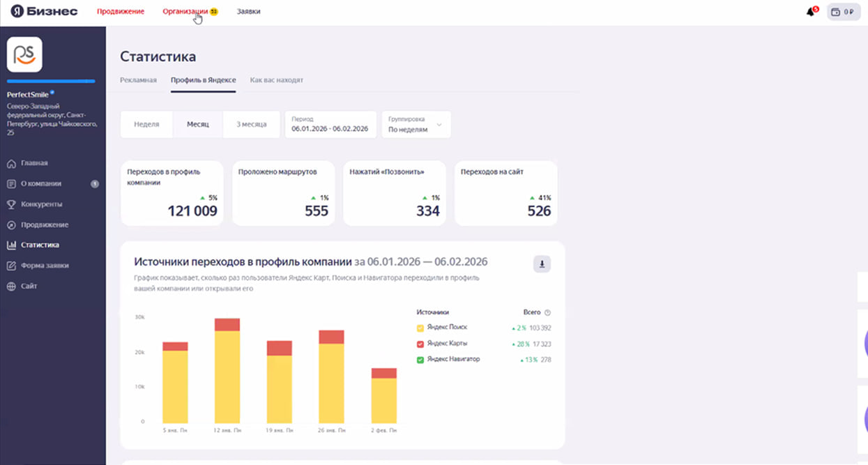Screen dimensions: 868x465
Task: Select the 3 месяца period option
Action: [252, 124]
